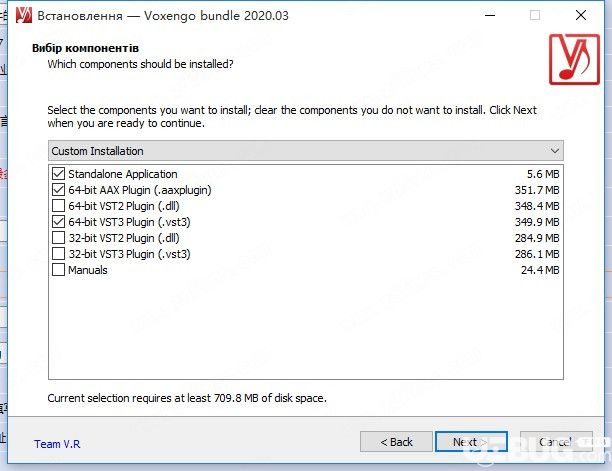Uncheck the 64-bit VST3 Plugin checkbox
The height and width of the screenshot is (471, 612).
click(58, 222)
